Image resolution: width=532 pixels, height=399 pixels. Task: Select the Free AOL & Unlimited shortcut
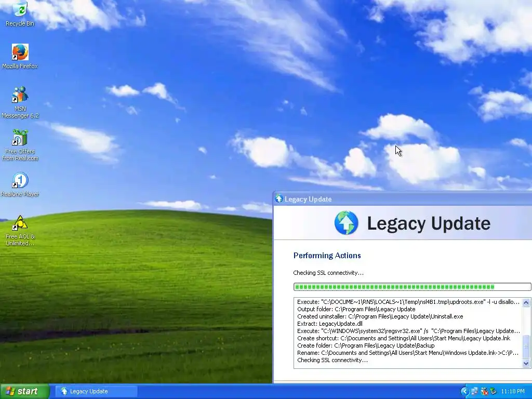pos(20,230)
